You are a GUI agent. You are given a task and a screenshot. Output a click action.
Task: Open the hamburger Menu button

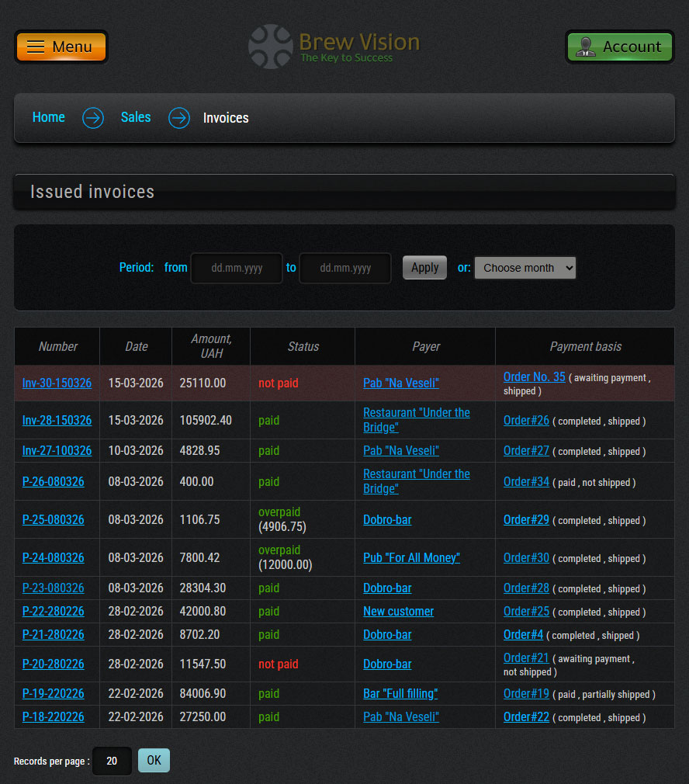61,47
